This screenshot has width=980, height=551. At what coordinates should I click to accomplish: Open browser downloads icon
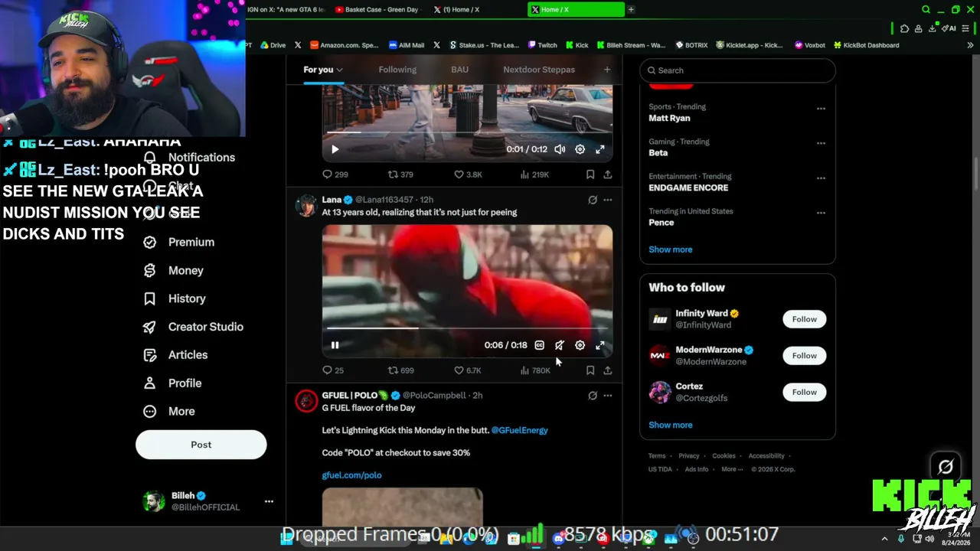933,29
